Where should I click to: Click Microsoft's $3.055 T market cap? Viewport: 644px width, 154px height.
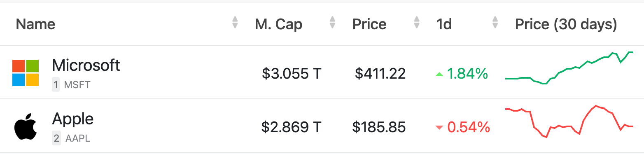[292, 74]
